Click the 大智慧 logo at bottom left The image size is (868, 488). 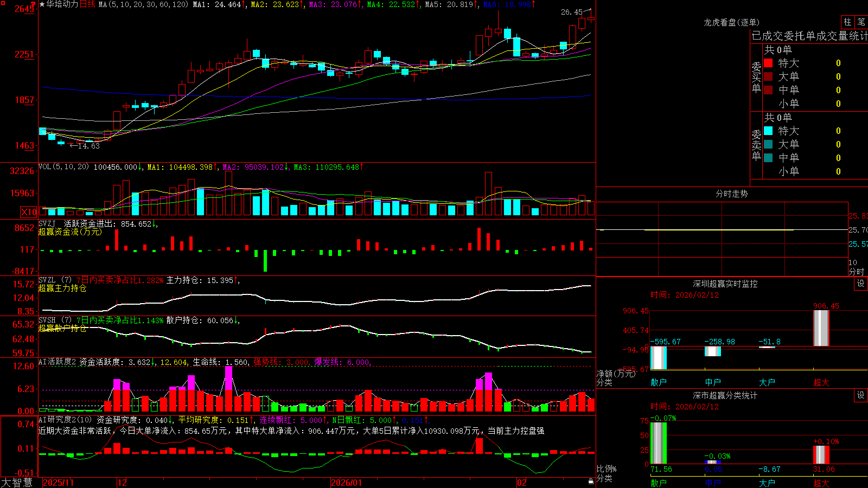tap(17, 483)
